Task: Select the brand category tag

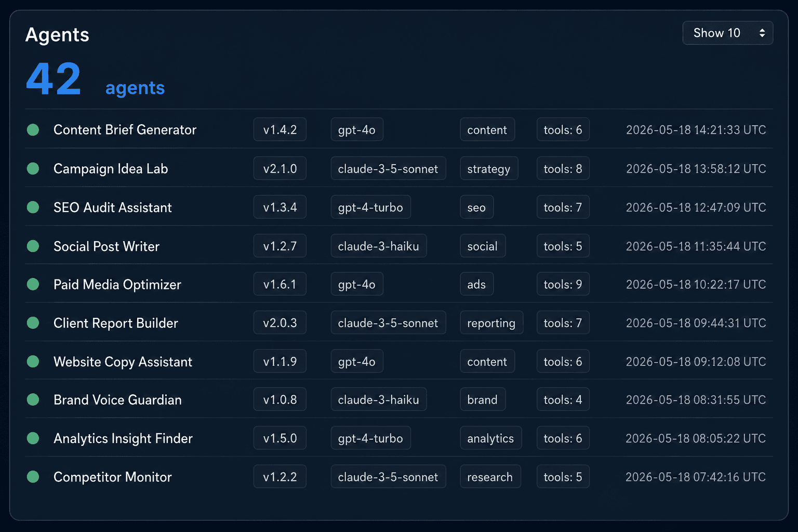Action: pyautogui.click(x=483, y=400)
